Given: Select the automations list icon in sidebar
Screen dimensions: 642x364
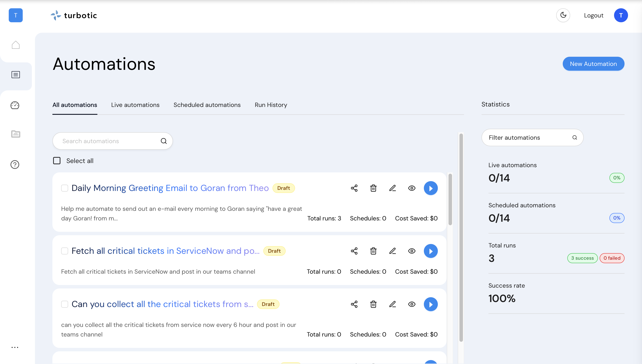Looking at the screenshot, I should pos(16,74).
